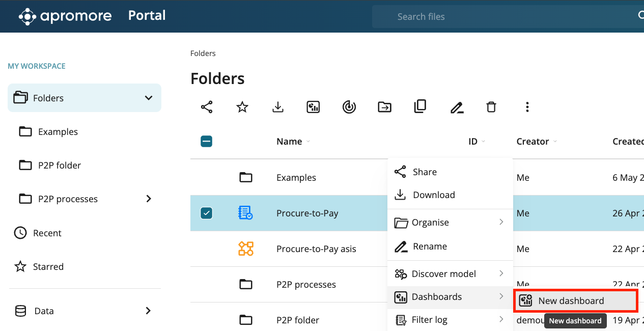644x331 pixels.
Task: Click the Search files input field
Action: (x=504, y=17)
